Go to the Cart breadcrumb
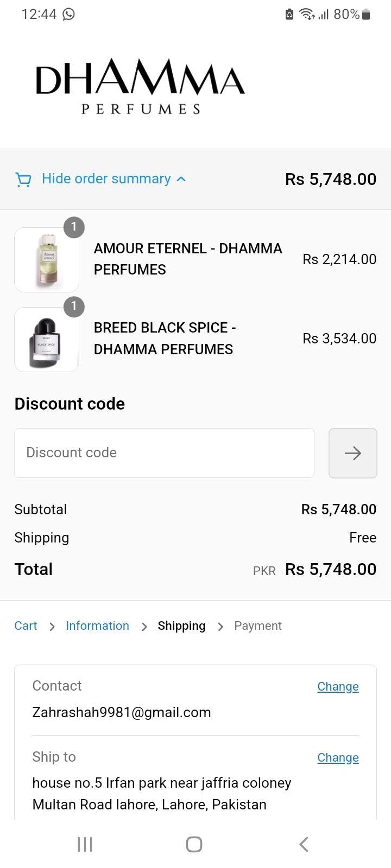Screen dimensions: 391x868 (26, 626)
